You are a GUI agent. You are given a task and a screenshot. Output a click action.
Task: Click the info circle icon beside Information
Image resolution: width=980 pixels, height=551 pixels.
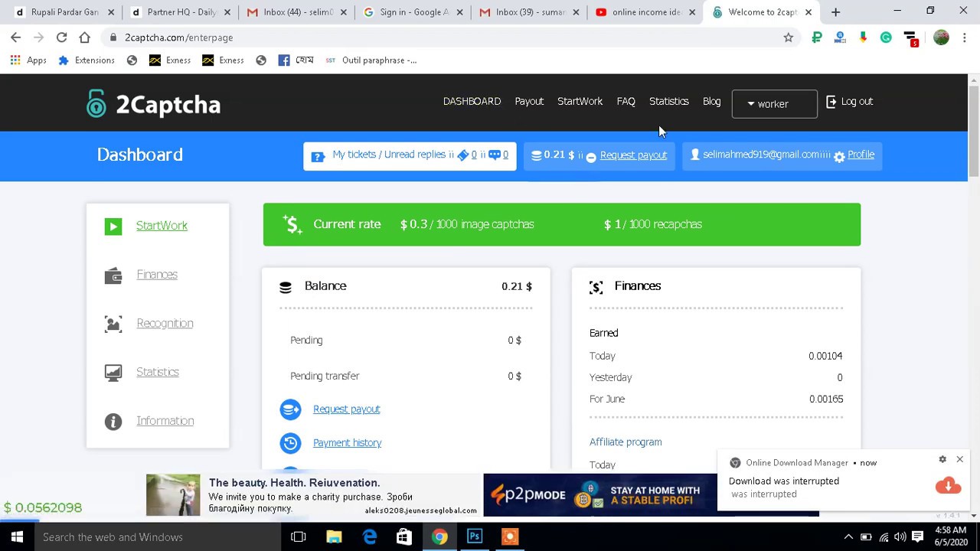click(113, 422)
